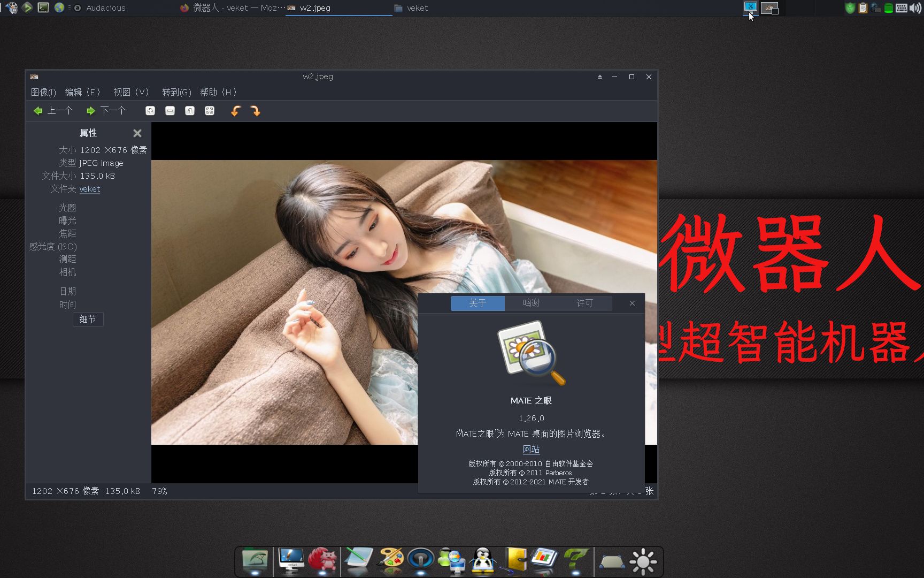Open the 帮助(H) menu
Screen dimensions: 924x578
(x=218, y=92)
